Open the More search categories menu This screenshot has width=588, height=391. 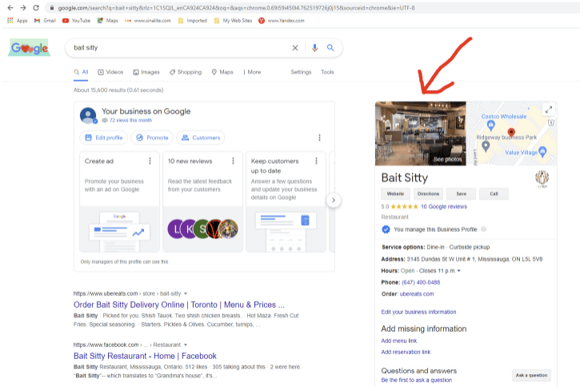(252, 72)
